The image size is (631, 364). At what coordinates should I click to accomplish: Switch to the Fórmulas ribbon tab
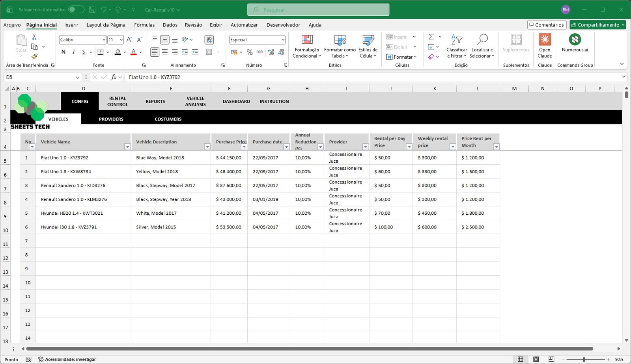144,25
